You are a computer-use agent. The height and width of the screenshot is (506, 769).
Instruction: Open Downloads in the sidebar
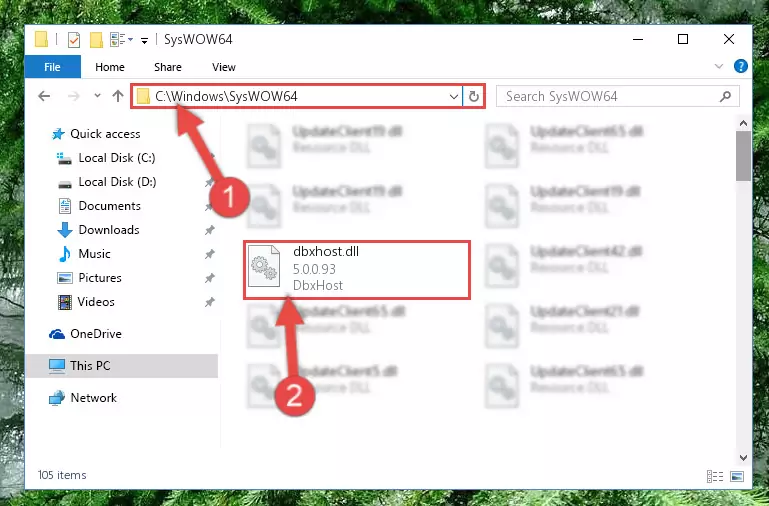point(109,230)
